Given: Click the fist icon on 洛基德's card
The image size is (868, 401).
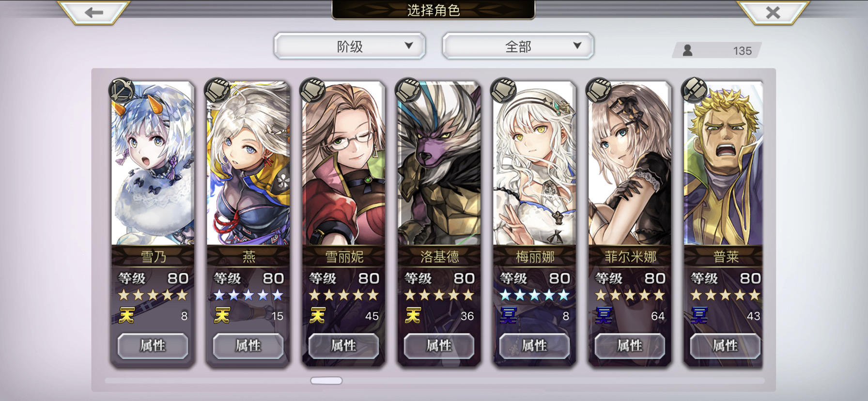Looking at the screenshot, I should coord(408,90).
